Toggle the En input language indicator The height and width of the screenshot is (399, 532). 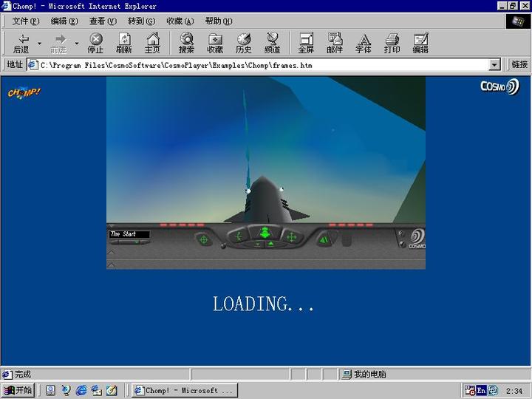pos(481,390)
